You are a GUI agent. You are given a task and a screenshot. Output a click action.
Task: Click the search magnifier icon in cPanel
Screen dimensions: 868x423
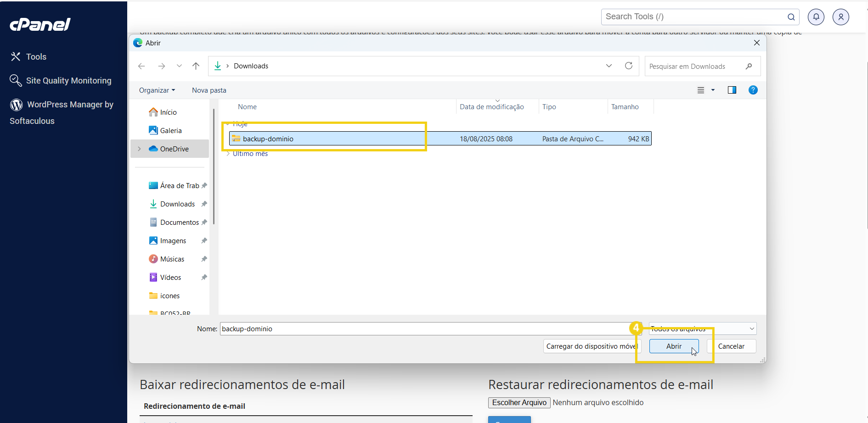tap(791, 17)
